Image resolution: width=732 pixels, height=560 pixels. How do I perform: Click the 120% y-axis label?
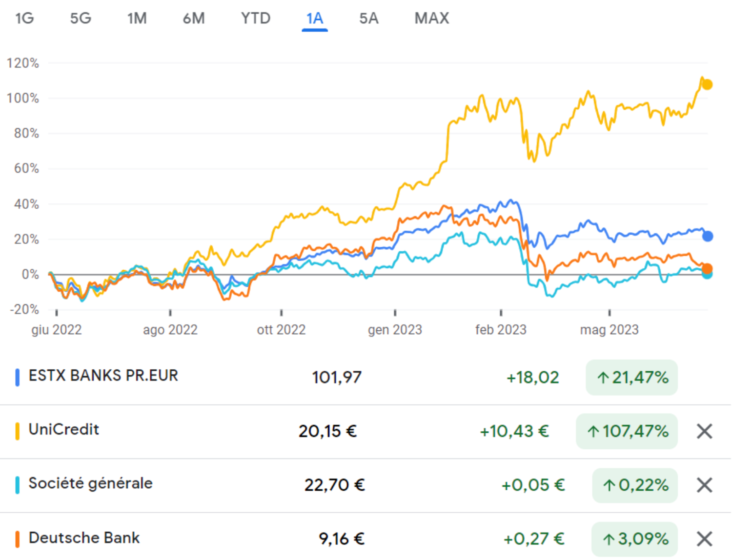point(22,63)
